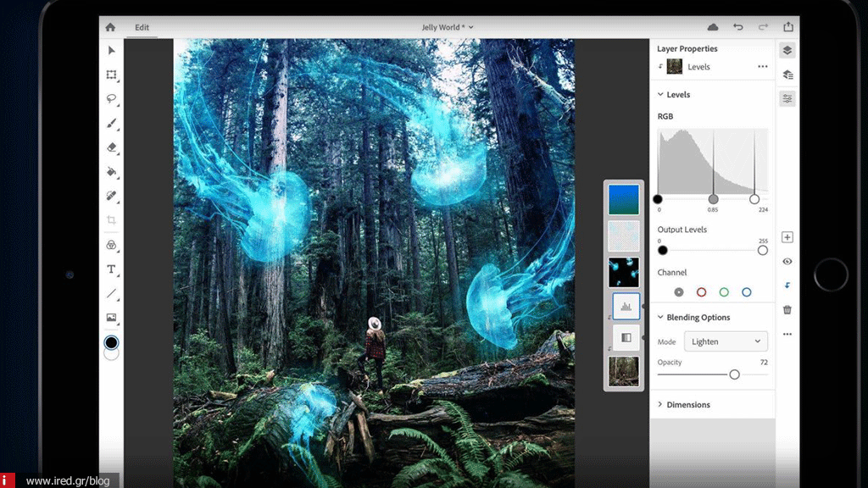Open the Jelly World document title menu
The height and width of the screenshot is (488, 868).
pyautogui.click(x=448, y=27)
